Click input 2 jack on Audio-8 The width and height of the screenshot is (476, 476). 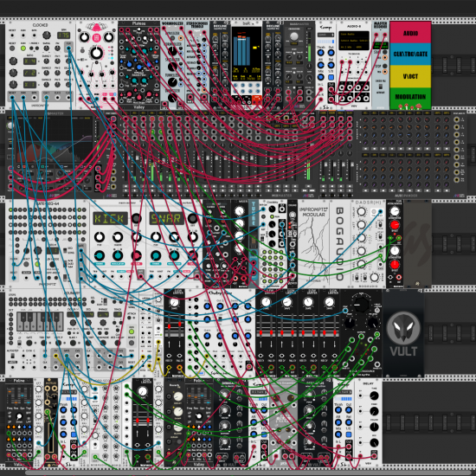[350, 62]
